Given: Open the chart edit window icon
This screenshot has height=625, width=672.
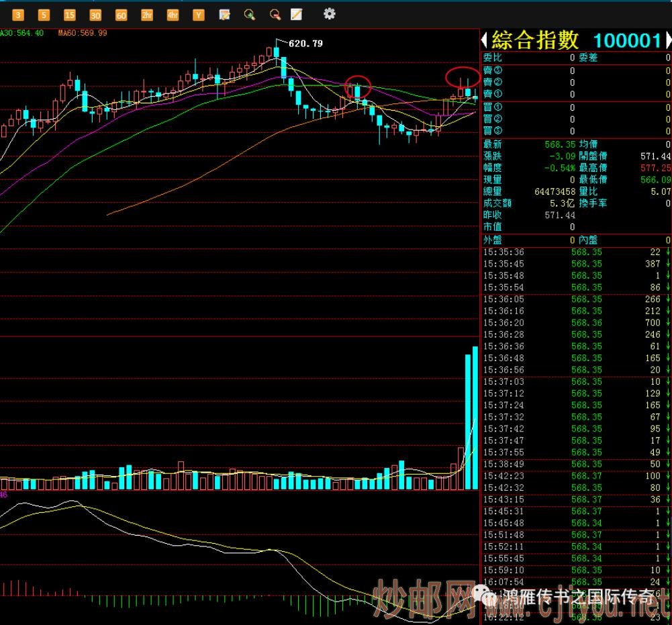Looking at the screenshot, I should [225, 15].
